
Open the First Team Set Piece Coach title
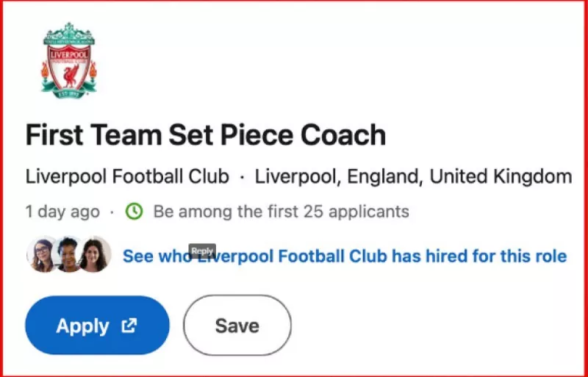coord(206,135)
